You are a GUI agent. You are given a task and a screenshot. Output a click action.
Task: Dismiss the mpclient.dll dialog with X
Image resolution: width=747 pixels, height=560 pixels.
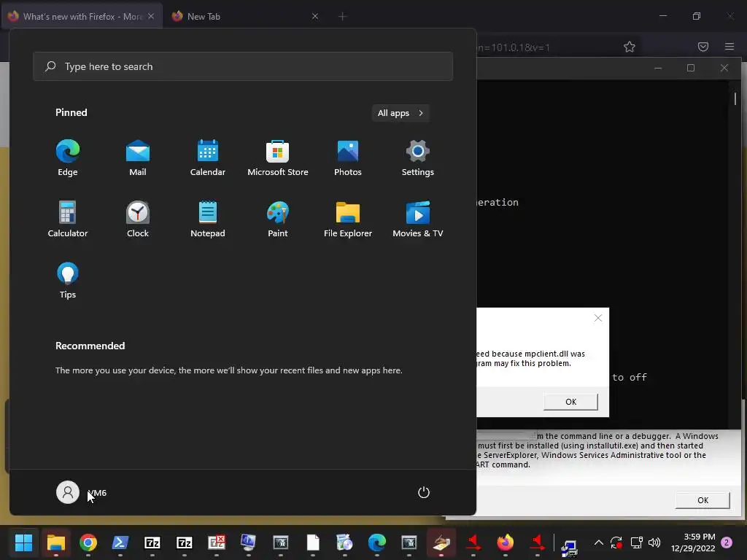[x=598, y=318]
